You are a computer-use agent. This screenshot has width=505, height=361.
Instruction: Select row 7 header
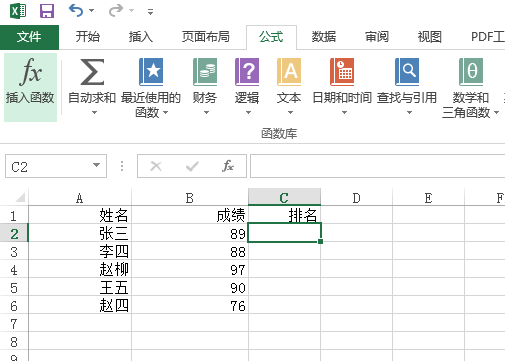pos(14,324)
